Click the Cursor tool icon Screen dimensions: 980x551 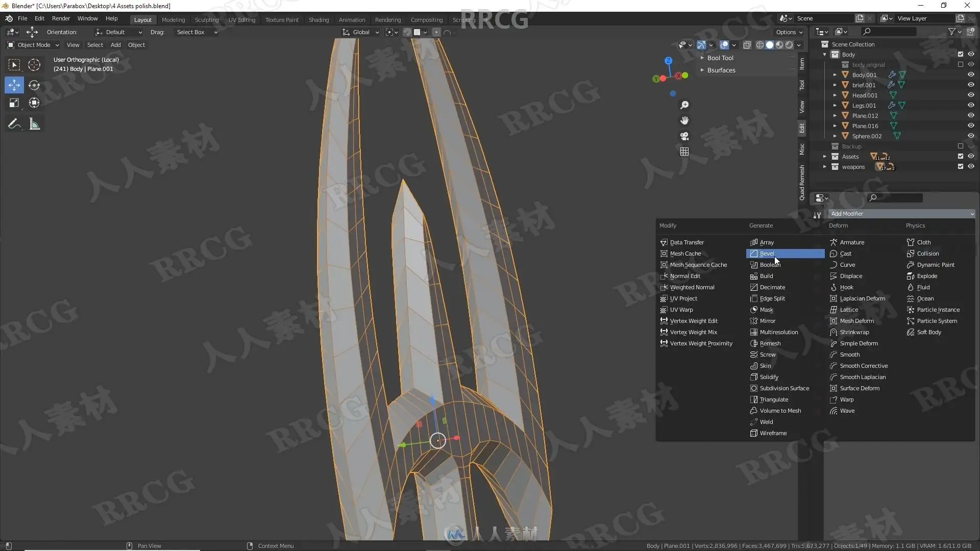34,65
